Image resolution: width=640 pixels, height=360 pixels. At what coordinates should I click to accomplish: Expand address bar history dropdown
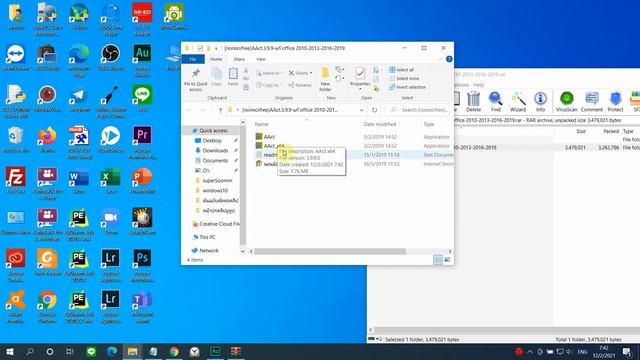tap(361, 110)
